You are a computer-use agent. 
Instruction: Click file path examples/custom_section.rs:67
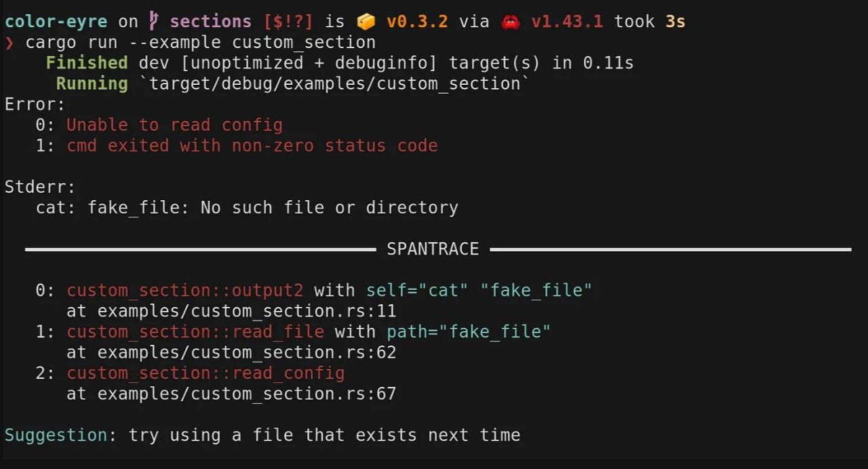point(247,394)
